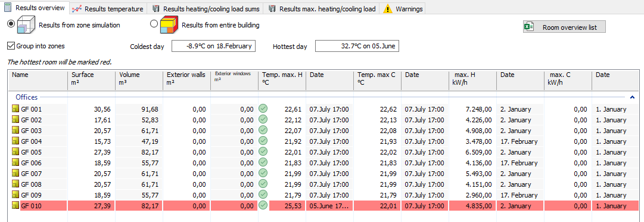The height and width of the screenshot is (222, 644).
Task: Click the max. H kW/h column header
Action: tap(472, 80)
